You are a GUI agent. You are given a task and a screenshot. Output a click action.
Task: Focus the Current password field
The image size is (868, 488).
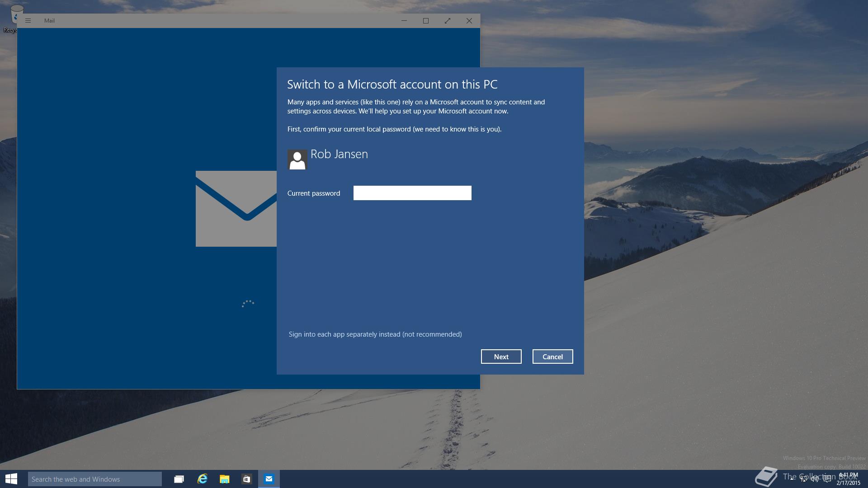tap(412, 193)
